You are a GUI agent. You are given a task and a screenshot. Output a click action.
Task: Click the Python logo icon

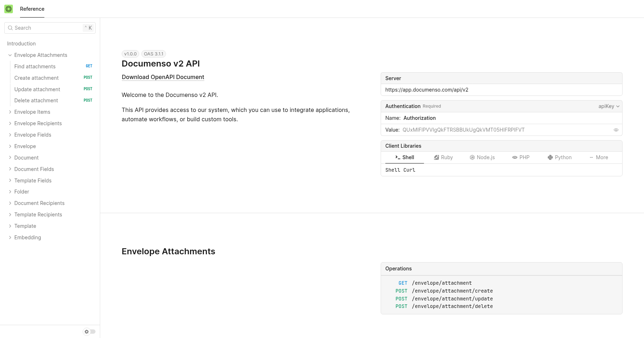550,157
